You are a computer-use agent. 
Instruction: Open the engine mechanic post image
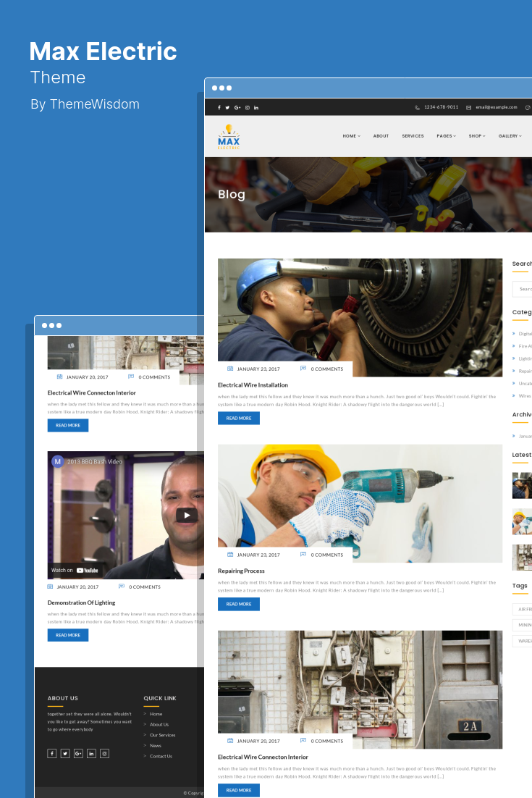[x=360, y=318]
